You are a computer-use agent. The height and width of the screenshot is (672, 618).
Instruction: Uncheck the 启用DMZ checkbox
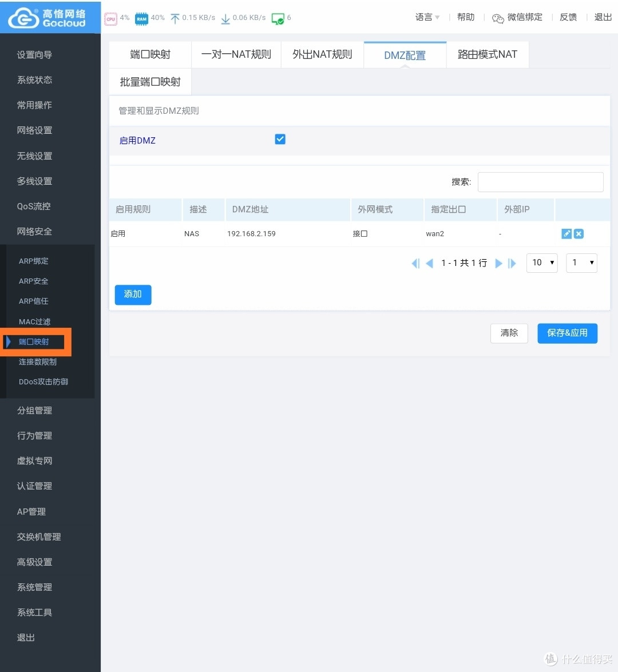(x=280, y=140)
